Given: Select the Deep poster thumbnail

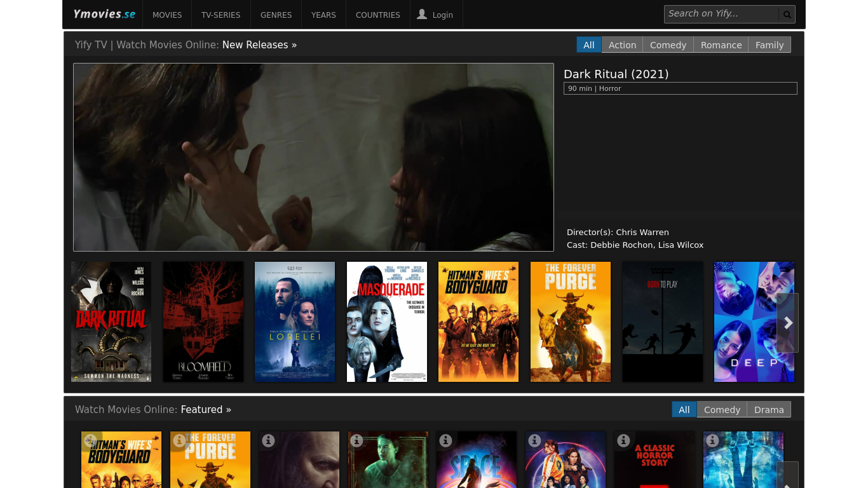Looking at the screenshot, I should point(754,322).
